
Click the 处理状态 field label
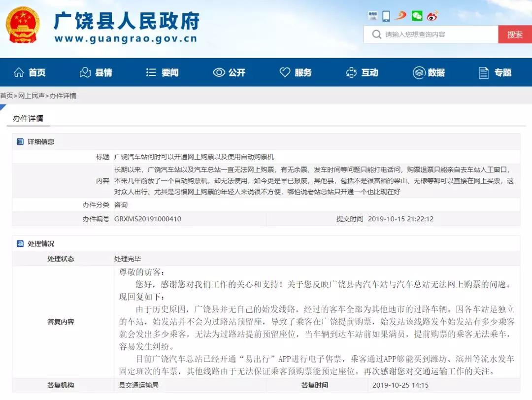point(61,259)
